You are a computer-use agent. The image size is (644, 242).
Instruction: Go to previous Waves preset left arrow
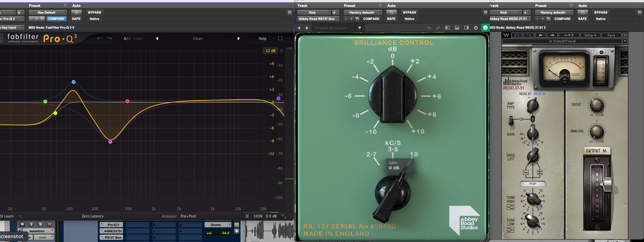coord(541,35)
